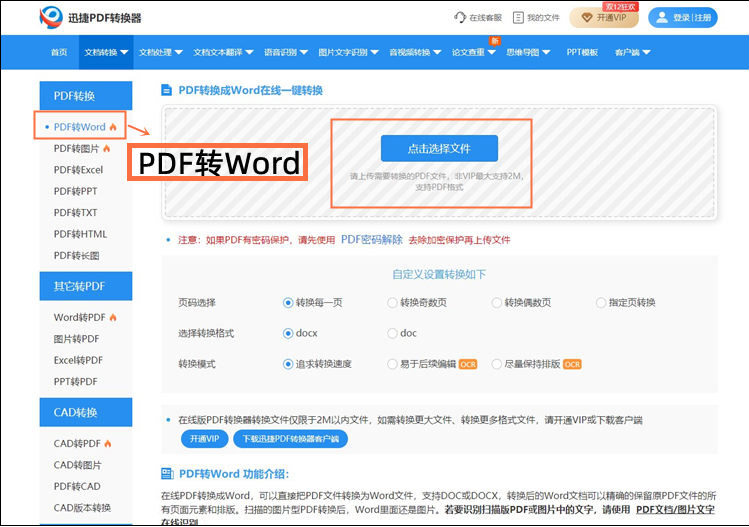The image size is (749, 527).
Task: Select 尽量保持排版 conversion mode
Action: 497,364
